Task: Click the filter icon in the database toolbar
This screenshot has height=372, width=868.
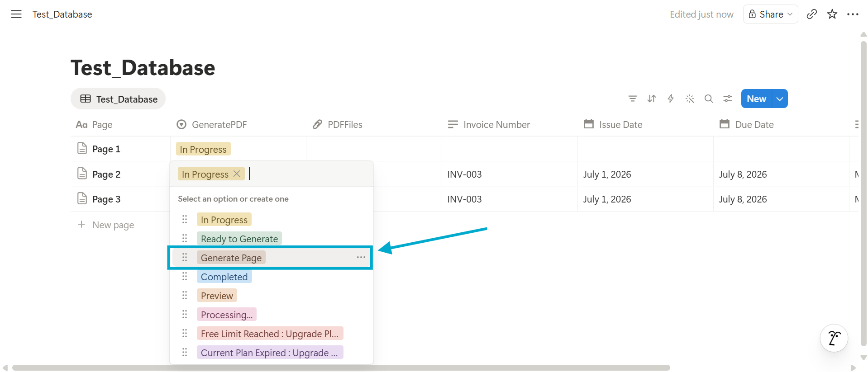Action: click(633, 99)
